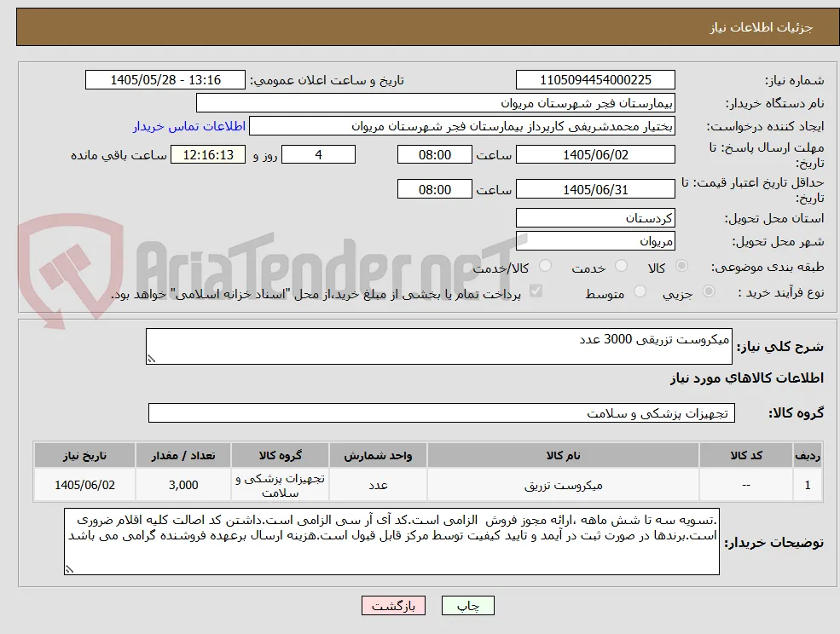Viewport: 840px width, 634px height.
Task: Select the خدمت radio button
Action: coord(621,266)
